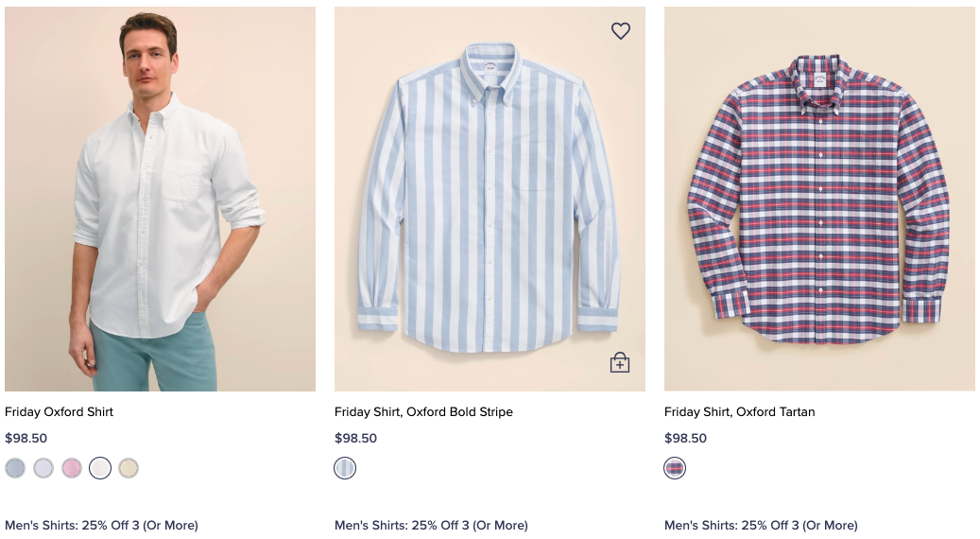Open the blue striped shirt product image

(490, 199)
